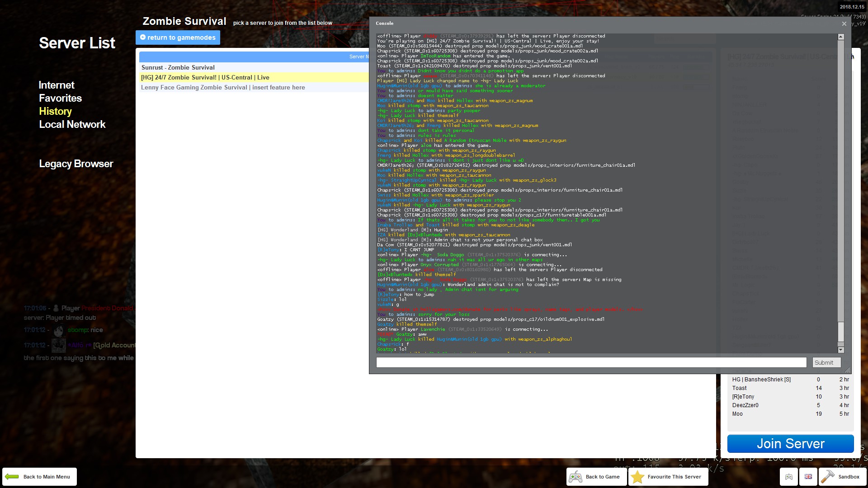Open the Internet server list
868x488 pixels.
coord(57,85)
